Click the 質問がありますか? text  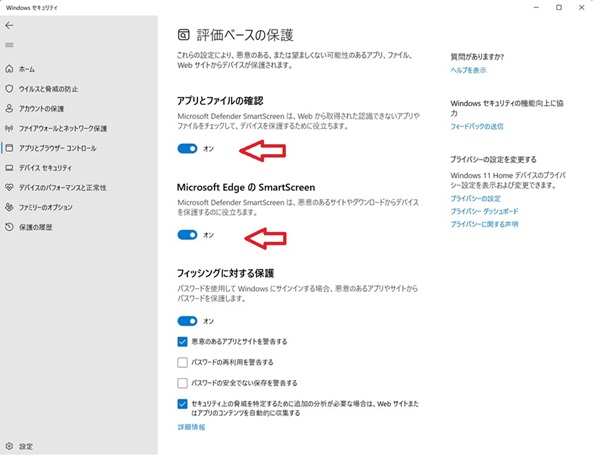477,57
